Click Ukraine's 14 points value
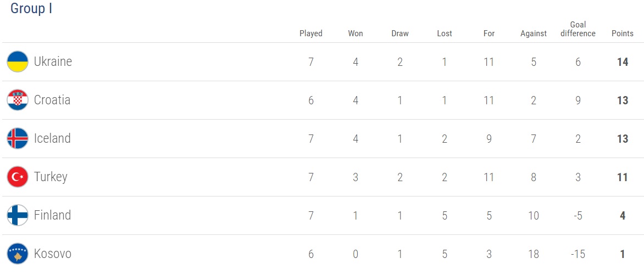The image size is (644, 275). coord(623,62)
